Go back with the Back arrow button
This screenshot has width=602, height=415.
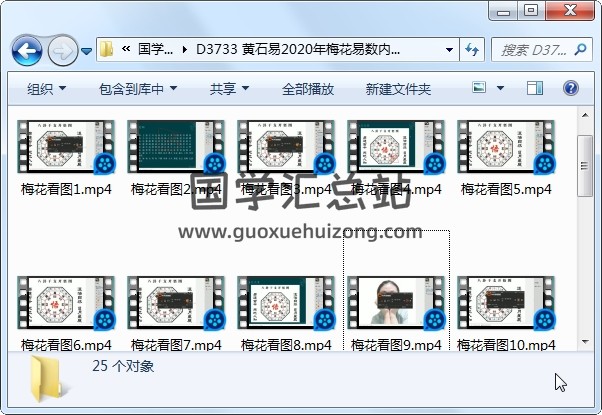click(x=26, y=50)
